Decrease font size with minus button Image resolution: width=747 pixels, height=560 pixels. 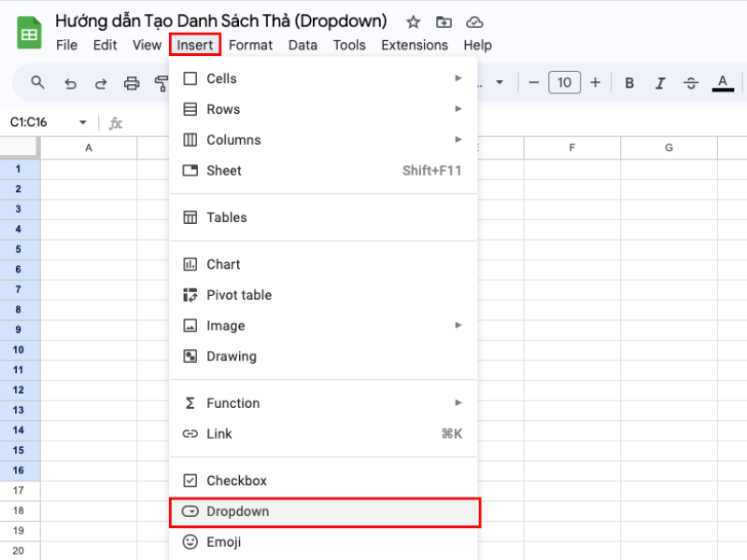coord(534,83)
